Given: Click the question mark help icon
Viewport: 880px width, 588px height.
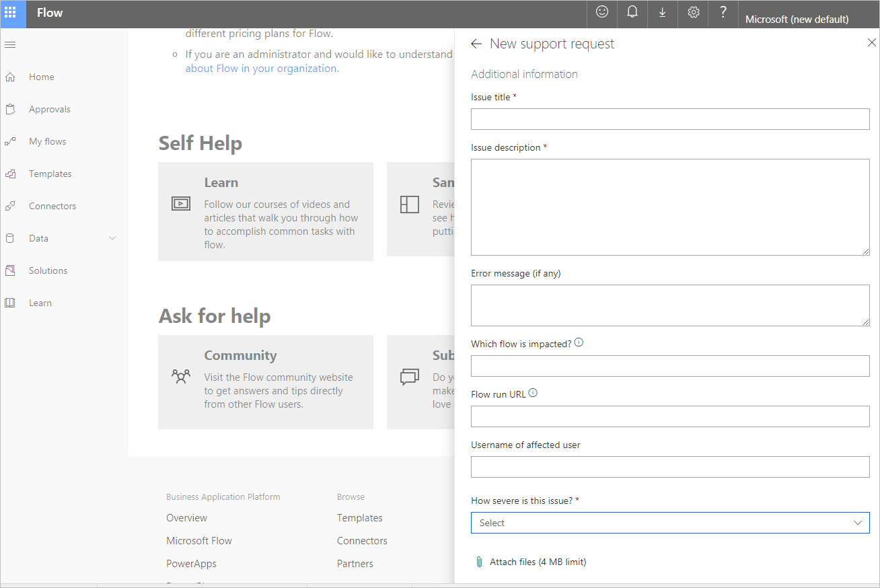Looking at the screenshot, I should click(x=723, y=12).
